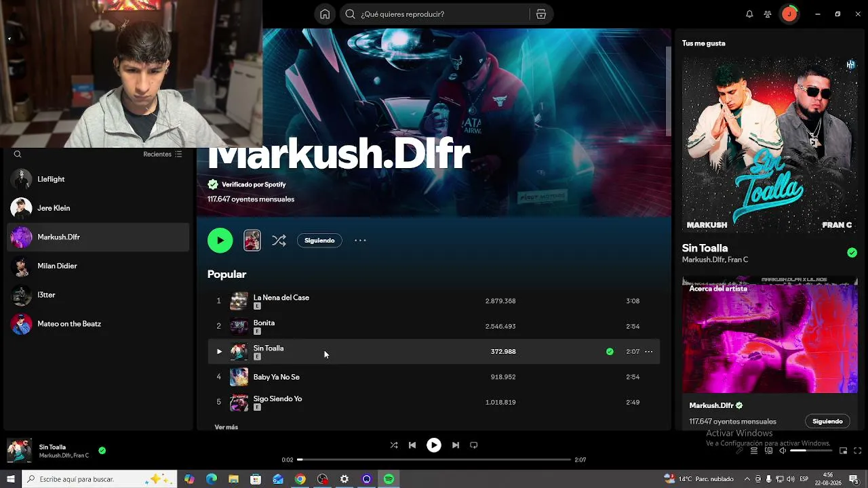The image size is (868, 488).
Task: Open Microsoft Store from the taskbar
Action: (256, 479)
